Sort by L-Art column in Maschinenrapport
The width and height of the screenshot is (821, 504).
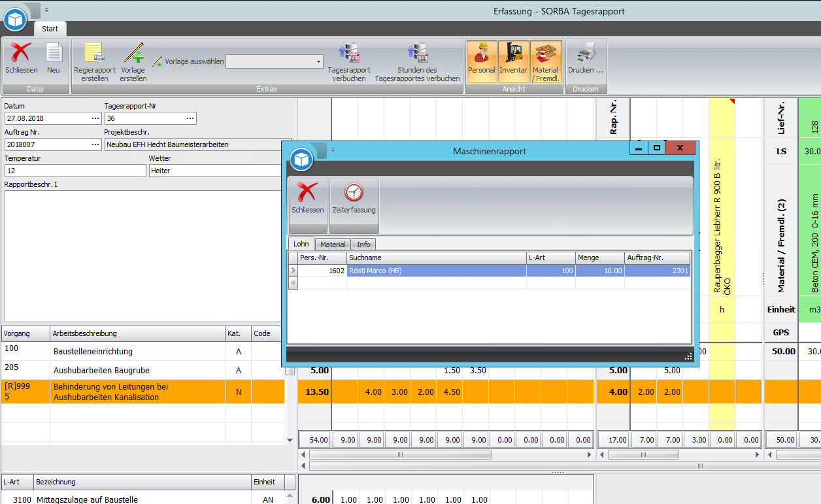click(551, 258)
